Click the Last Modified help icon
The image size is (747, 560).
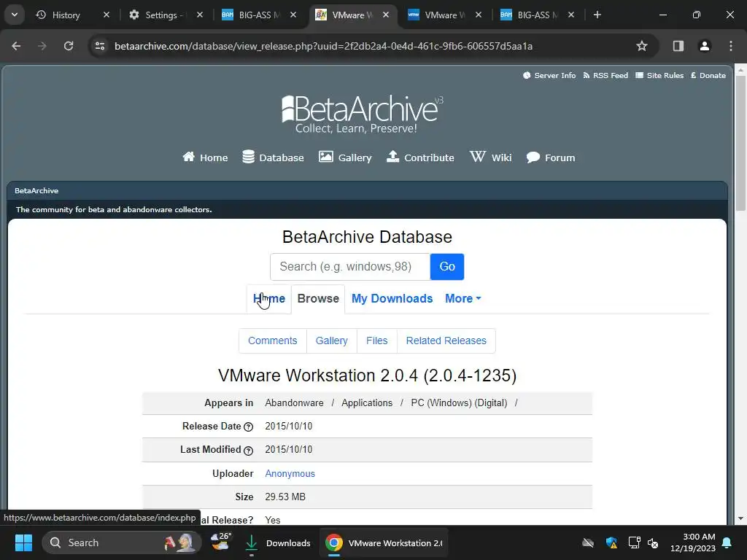pos(248,451)
